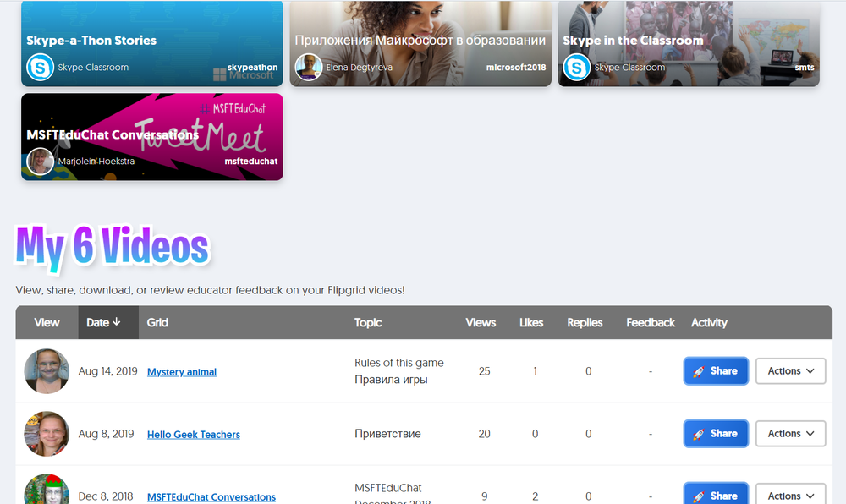
Task: Open the MSFTEduChat Conversations grid link in table
Action: [211, 497]
